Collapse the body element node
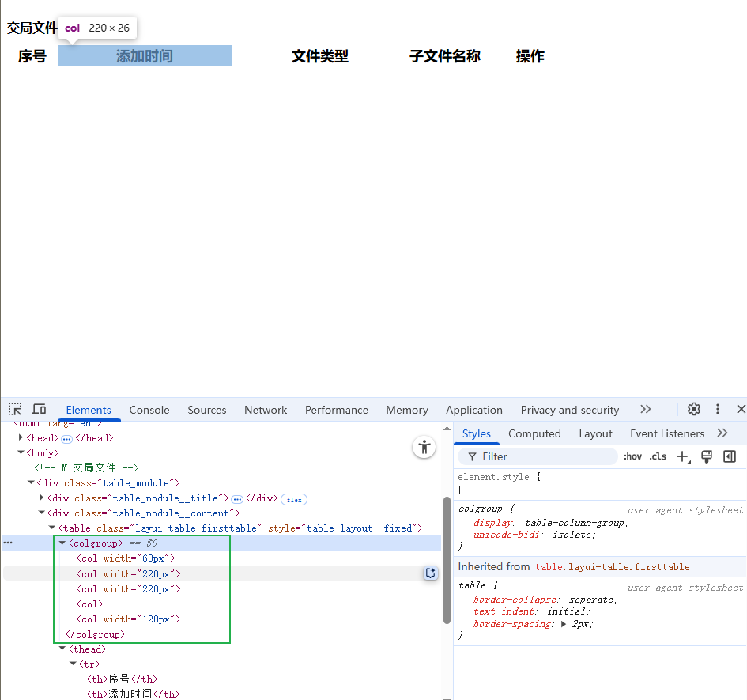This screenshot has width=747, height=700. coord(21,452)
